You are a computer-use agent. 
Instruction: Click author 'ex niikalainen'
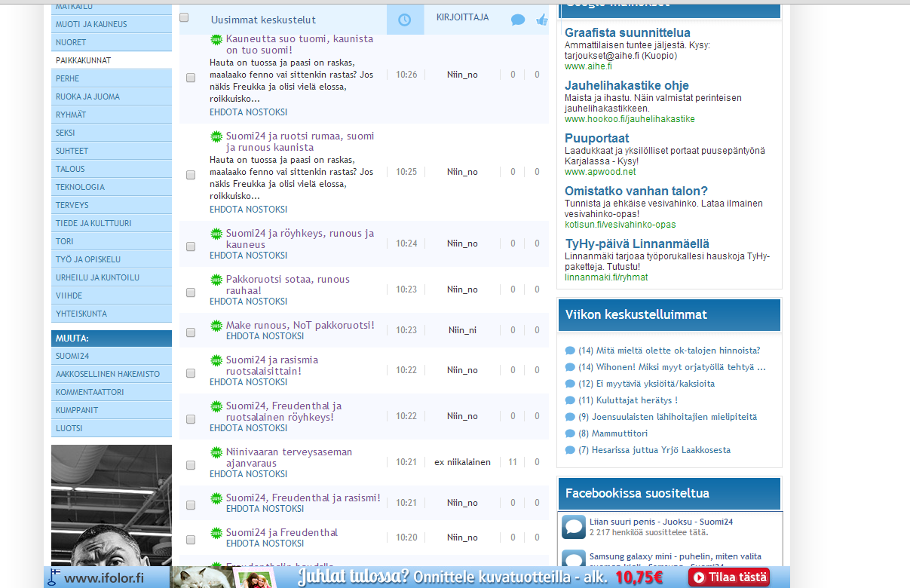462,462
